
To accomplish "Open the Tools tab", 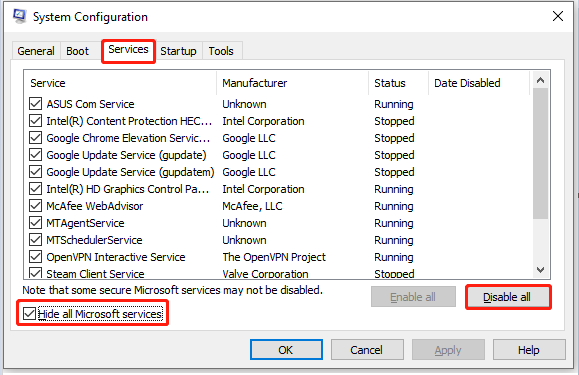I will point(221,51).
